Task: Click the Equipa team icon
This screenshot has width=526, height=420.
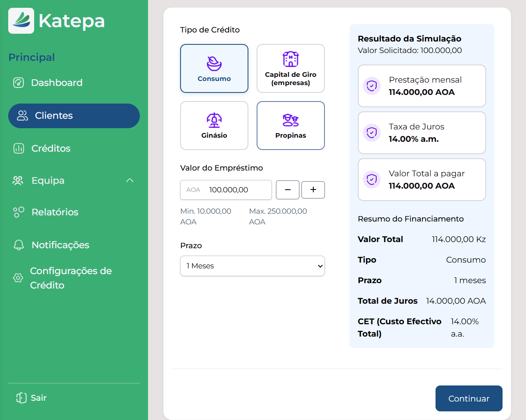Action: 18,180
